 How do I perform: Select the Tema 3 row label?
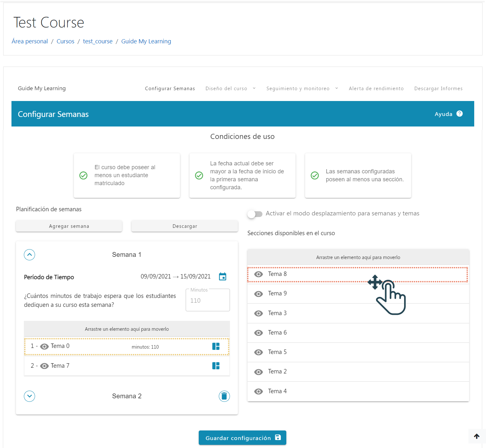(x=277, y=313)
